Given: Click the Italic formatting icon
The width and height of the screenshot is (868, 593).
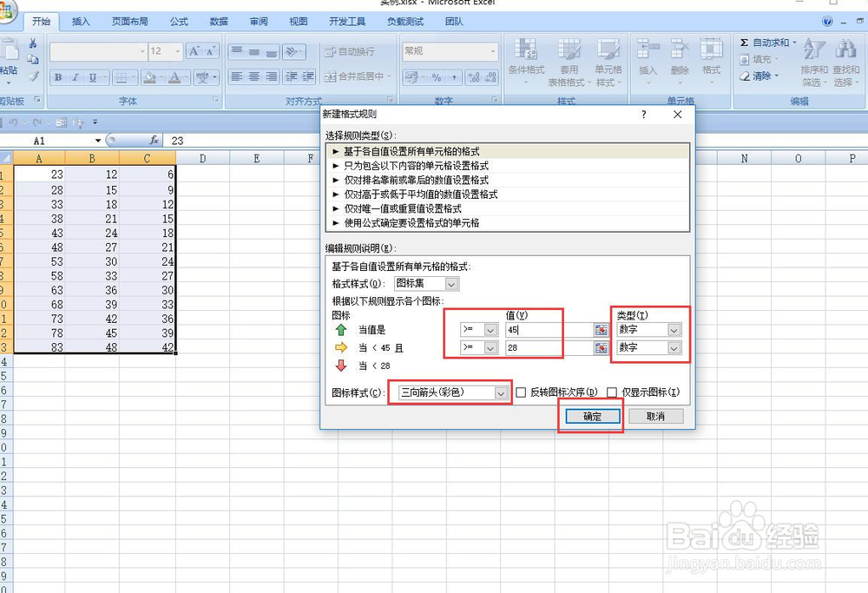Looking at the screenshot, I should tap(76, 77).
